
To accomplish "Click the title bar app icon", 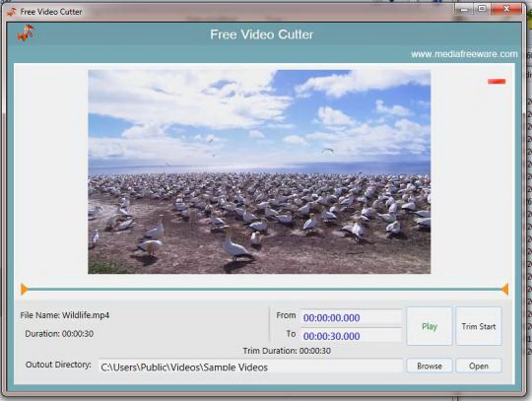I will [x=12, y=12].
